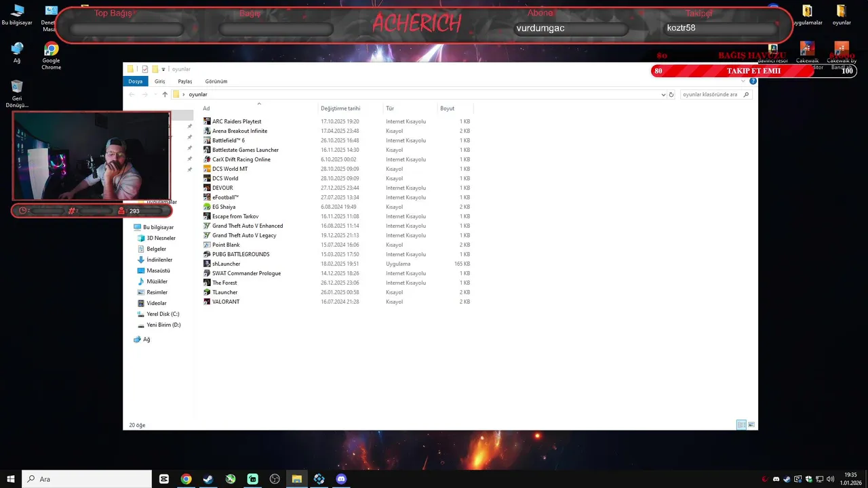Open Videolar in navigation pane
The width and height of the screenshot is (868, 488).
pos(152,303)
